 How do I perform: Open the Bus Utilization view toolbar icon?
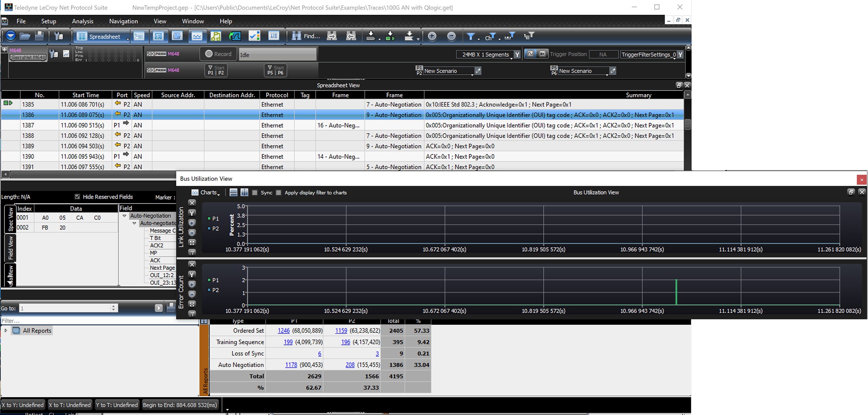197,36
